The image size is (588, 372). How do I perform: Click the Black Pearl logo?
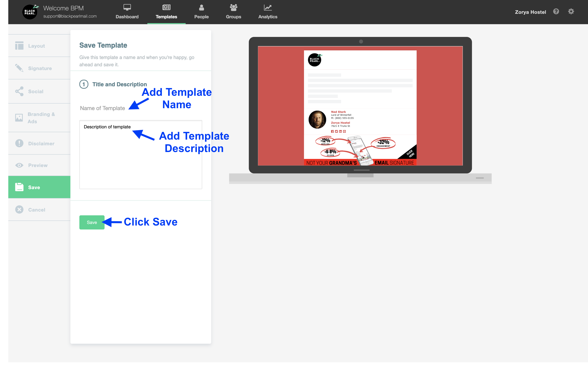pos(30,12)
